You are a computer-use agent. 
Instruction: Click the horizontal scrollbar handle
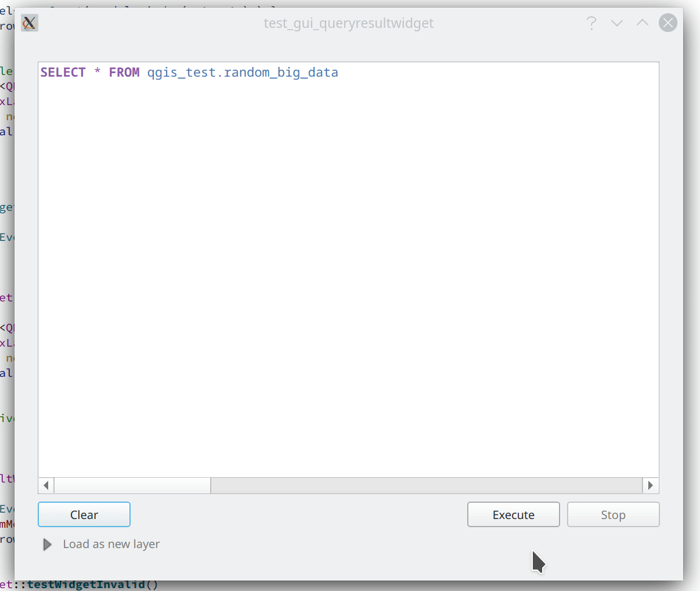(x=132, y=485)
